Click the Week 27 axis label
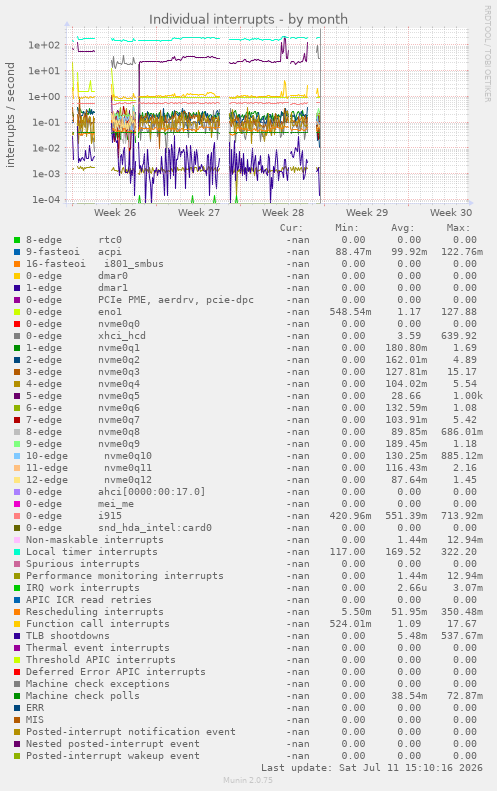 (x=199, y=212)
